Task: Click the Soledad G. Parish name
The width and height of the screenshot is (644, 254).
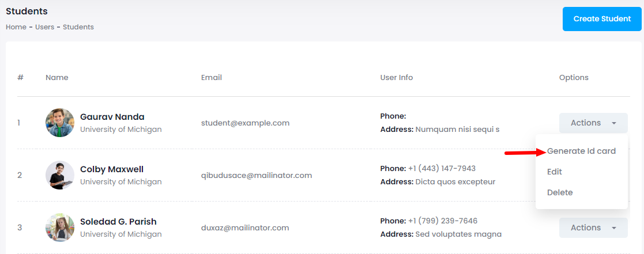Action: 118,222
